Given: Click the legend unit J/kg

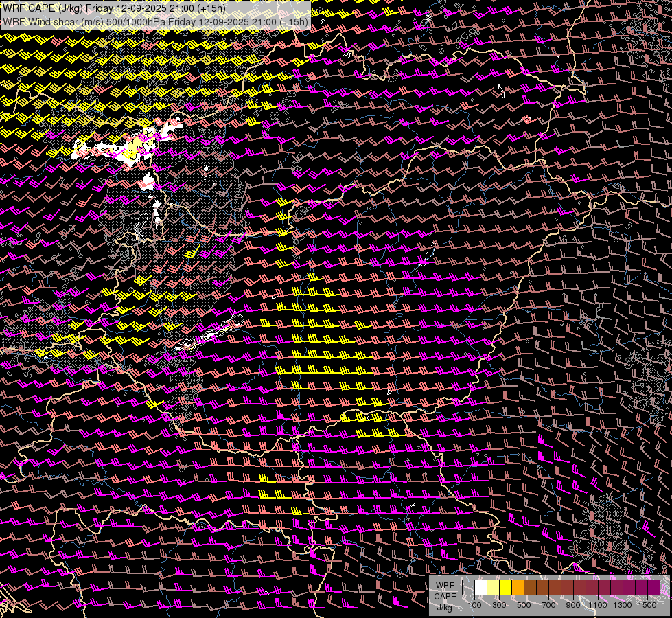Looking at the screenshot, I should pyautogui.click(x=445, y=608).
